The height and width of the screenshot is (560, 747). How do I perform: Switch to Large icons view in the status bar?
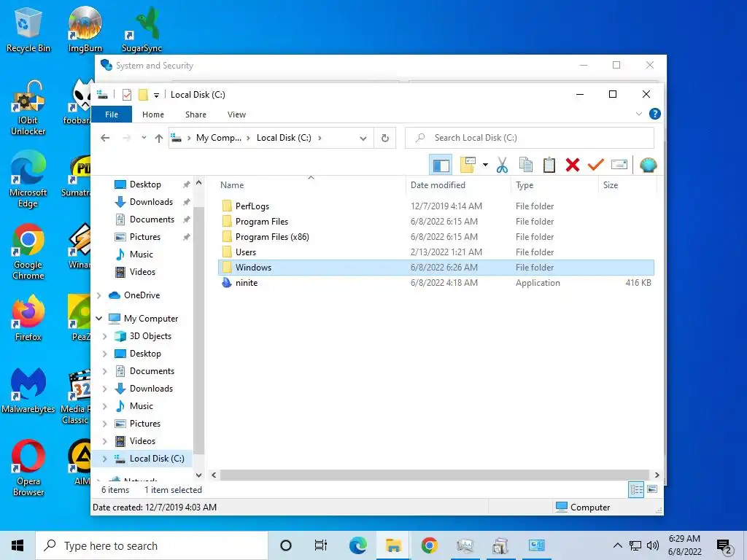[x=652, y=489]
